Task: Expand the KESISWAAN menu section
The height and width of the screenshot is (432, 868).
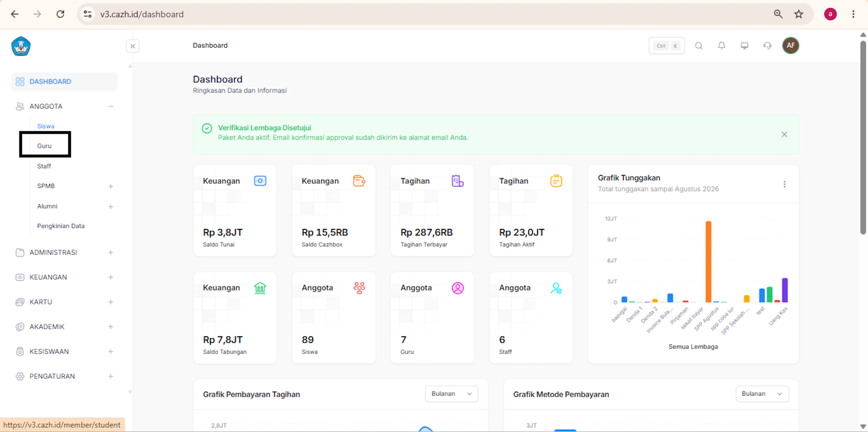Action: (111, 352)
